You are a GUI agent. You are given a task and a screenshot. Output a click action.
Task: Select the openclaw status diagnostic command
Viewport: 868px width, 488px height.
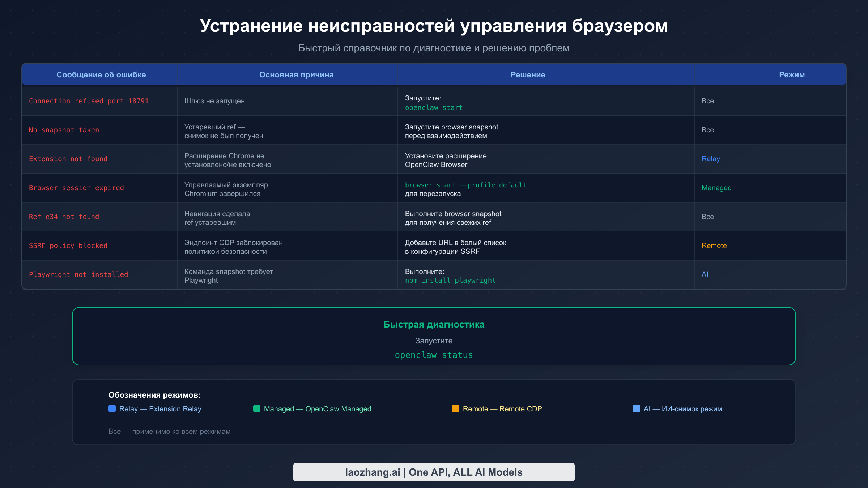coord(434,355)
